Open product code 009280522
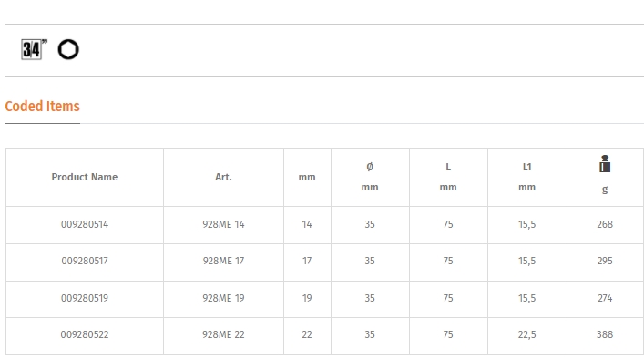This screenshot has width=644, height=359. (85, 334)
